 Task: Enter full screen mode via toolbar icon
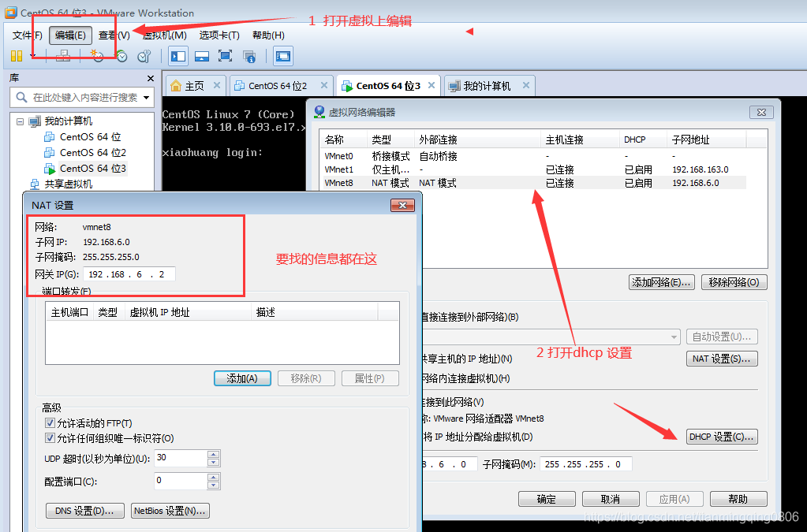pyautogui.click(x=226, y=56)
